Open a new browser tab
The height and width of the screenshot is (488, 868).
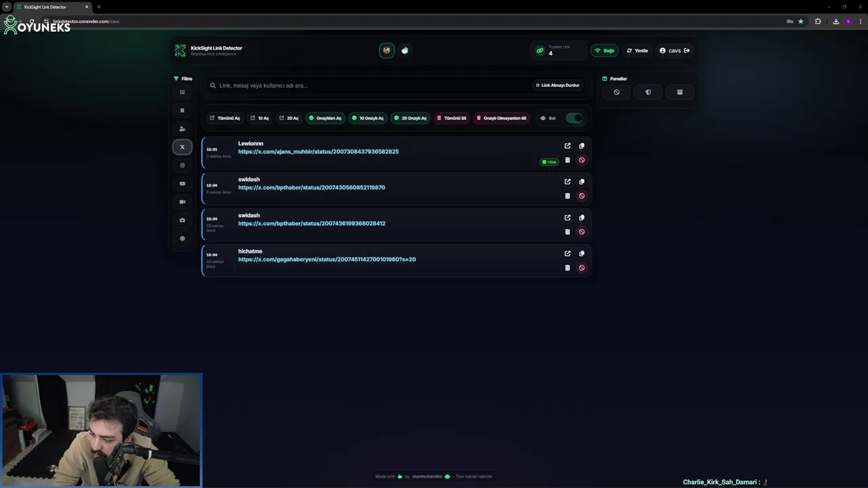[x=99, y=7]
